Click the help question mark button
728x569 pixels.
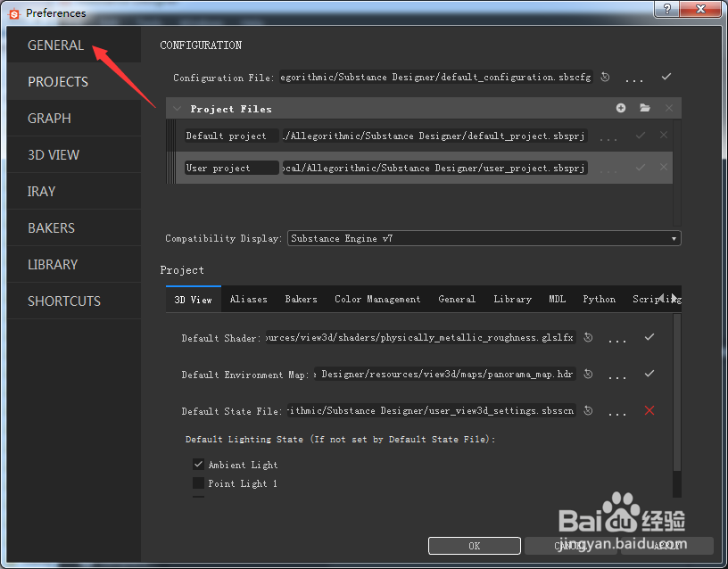pyautogui.click(x=666, y=9)
